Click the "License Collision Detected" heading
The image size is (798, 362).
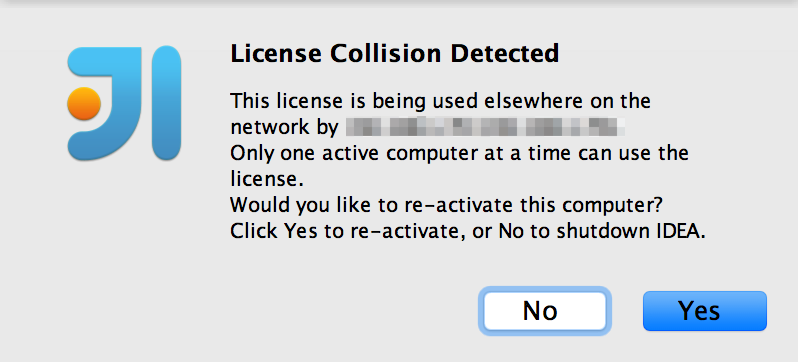(x=395, y=54)
